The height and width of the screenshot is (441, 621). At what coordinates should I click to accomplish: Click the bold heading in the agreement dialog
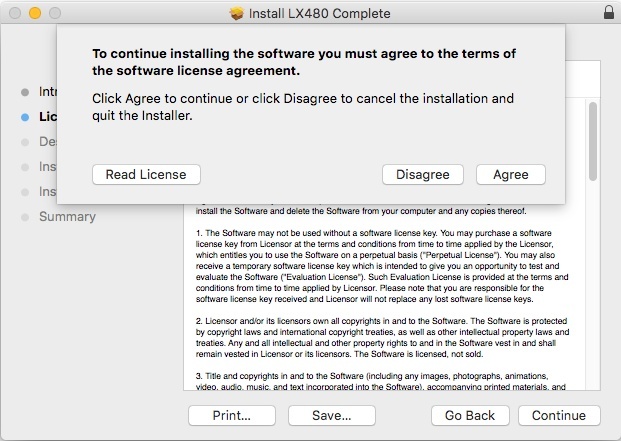click(x=304, y=62)
